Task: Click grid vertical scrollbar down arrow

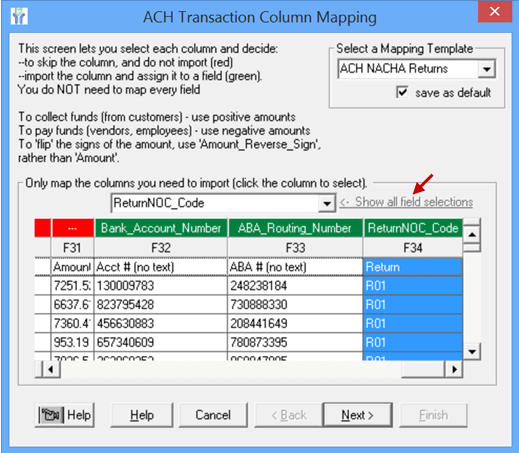Action: [x=472, y=351]
